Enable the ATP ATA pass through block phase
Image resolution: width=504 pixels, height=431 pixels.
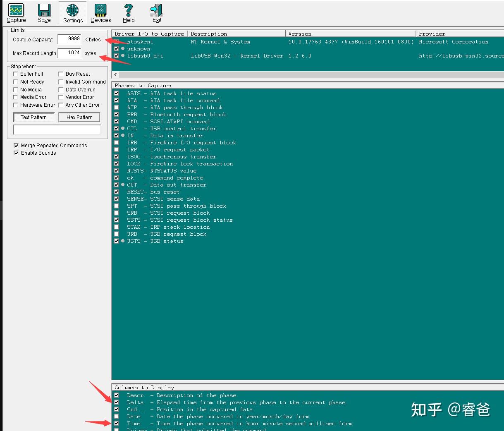[117, 108]
